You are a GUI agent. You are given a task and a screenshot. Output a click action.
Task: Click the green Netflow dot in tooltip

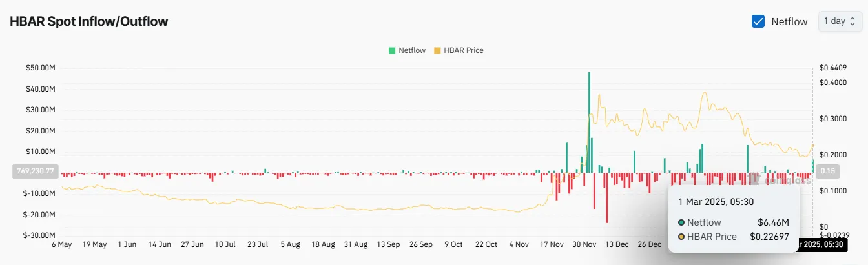[x=681, y=222]
